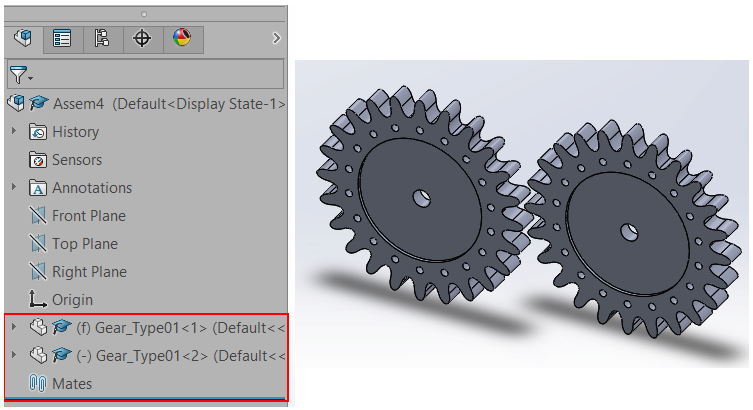Click the Assem4 assembly icon

click(16, 103)
